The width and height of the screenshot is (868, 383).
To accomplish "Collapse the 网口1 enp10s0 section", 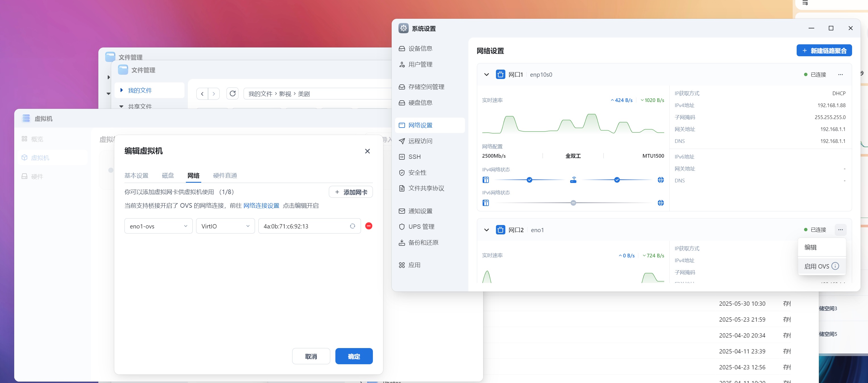I will (487, 74).
